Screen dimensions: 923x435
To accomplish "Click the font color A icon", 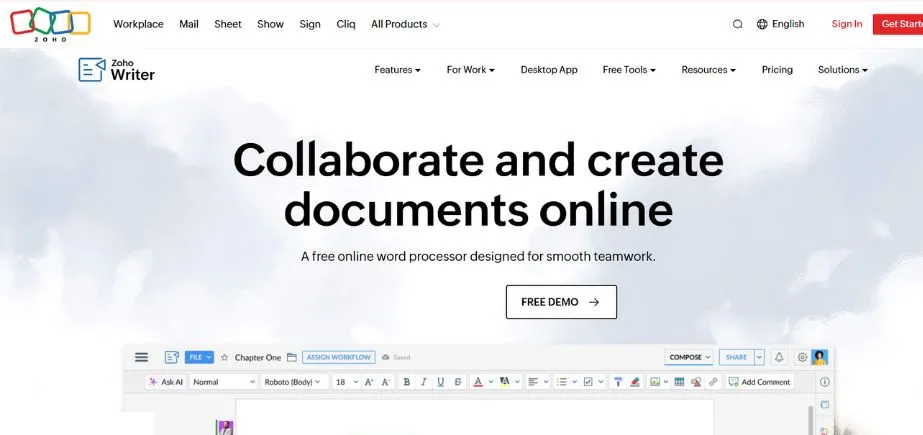I will tap(478, 382).
